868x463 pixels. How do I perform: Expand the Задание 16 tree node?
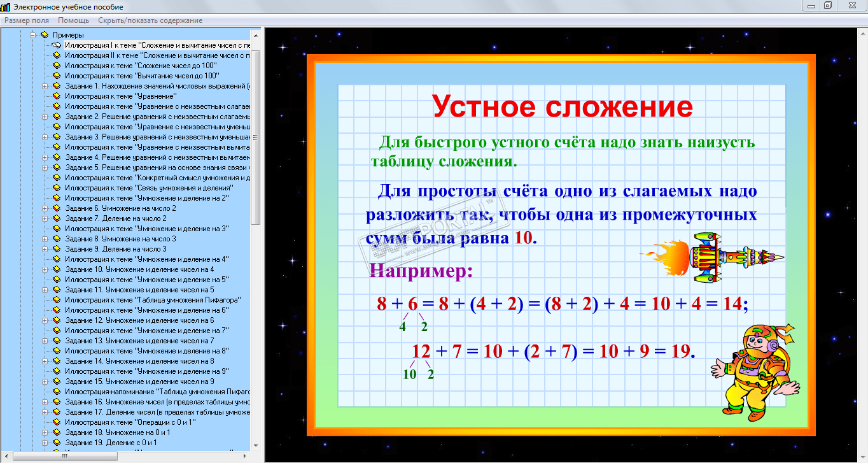[x=45, y=402]
